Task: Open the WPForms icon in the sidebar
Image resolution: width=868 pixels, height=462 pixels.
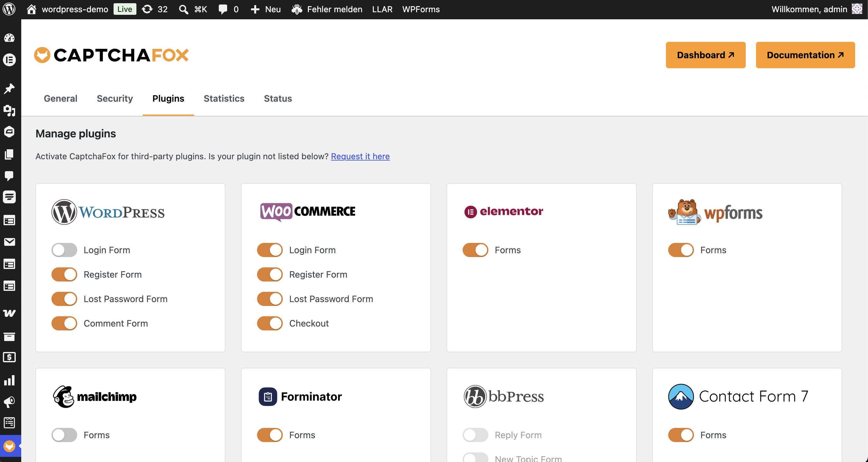Action: tap(9, 422)
